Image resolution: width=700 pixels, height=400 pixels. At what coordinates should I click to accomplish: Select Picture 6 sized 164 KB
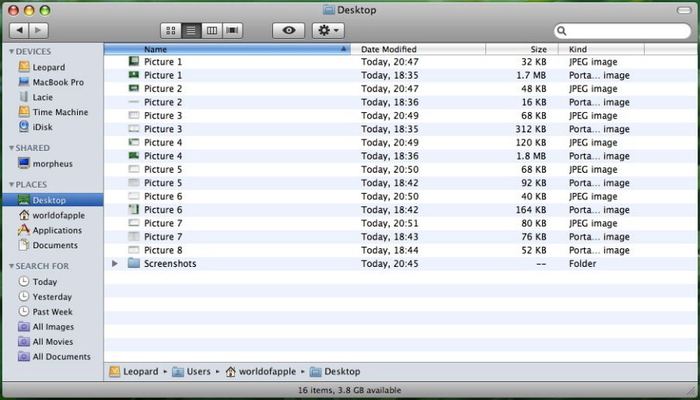[x=400, y=210]
